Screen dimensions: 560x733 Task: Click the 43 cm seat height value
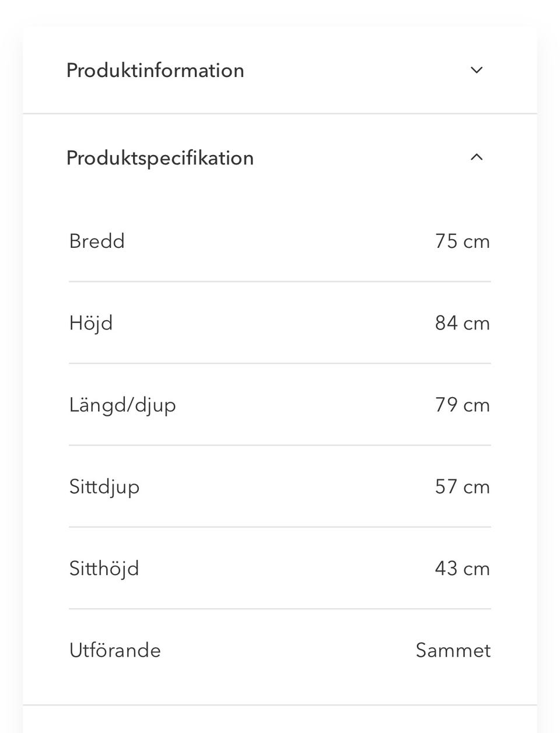(x=462, y=568)
